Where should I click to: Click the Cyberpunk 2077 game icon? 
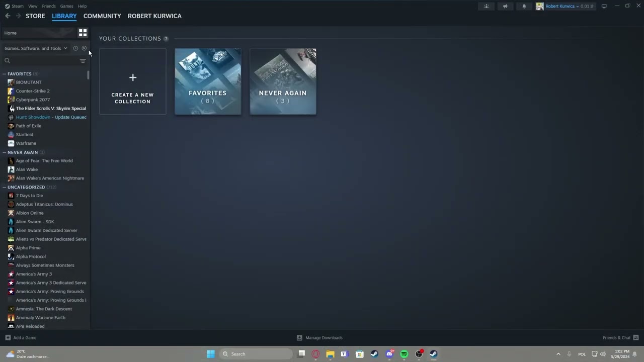click(11, 100)
